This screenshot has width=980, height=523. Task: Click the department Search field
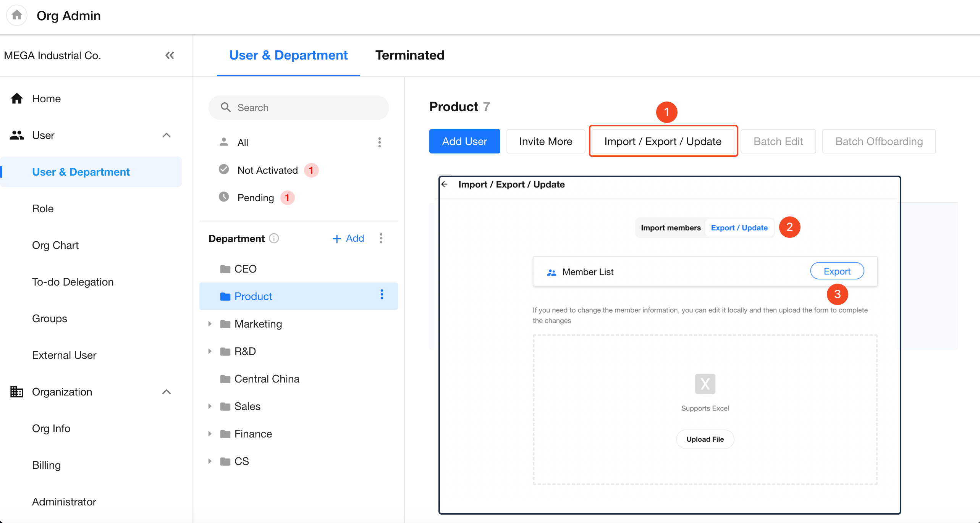point(298,108)
